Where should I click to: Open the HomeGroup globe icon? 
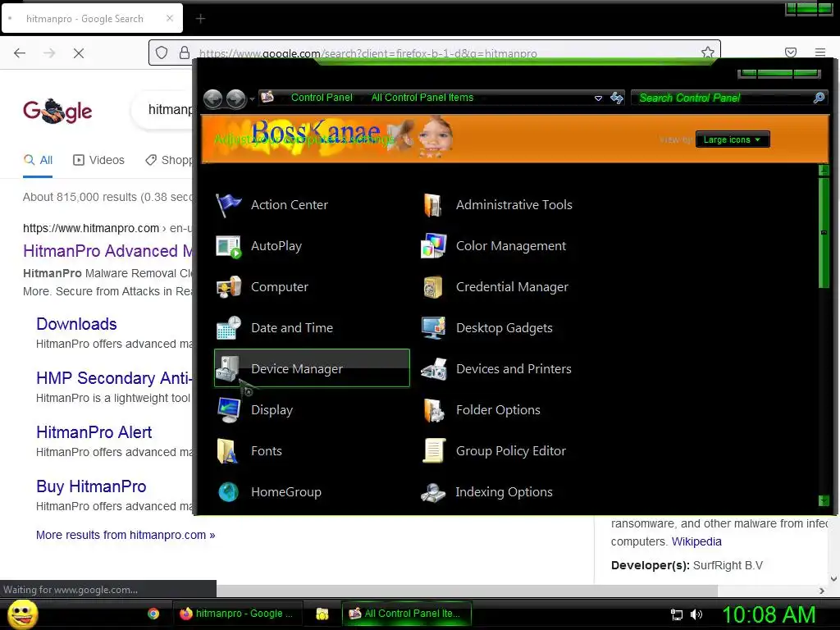click(228, 492)
